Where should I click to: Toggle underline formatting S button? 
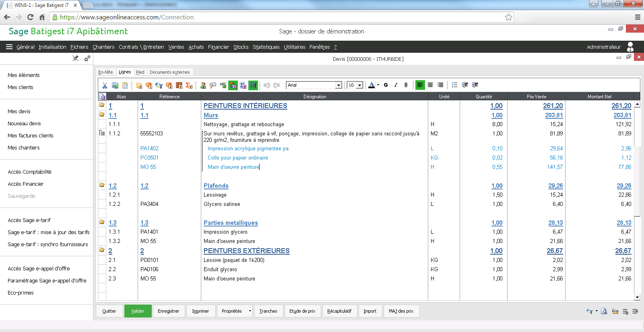tap(406, 85)
